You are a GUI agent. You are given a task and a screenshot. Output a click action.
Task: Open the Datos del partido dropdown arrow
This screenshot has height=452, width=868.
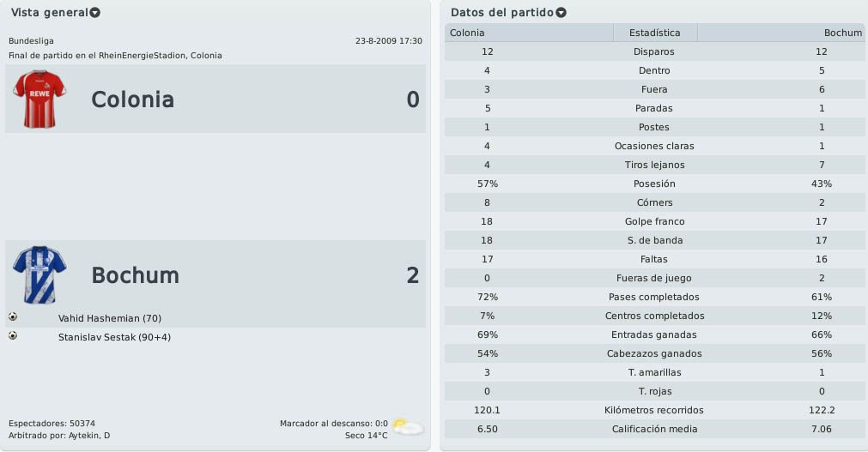[x=561, y=13]
